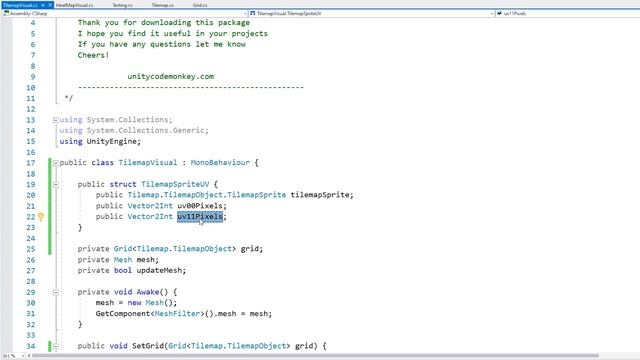Click the 'Cheers!' comment on line 7
This screenshot has width=640, height=360.
(93, 55)
